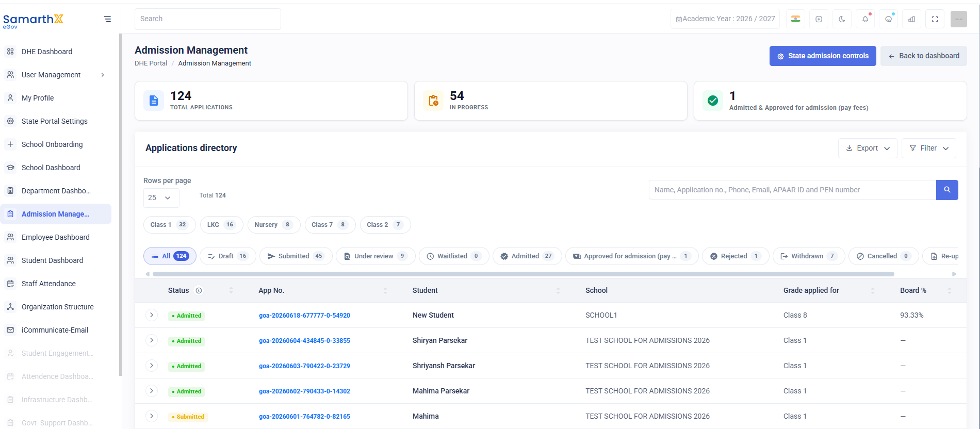Screen dimensions: 980x429
Task: Expand the New Student application row
Action: [151, 315]
